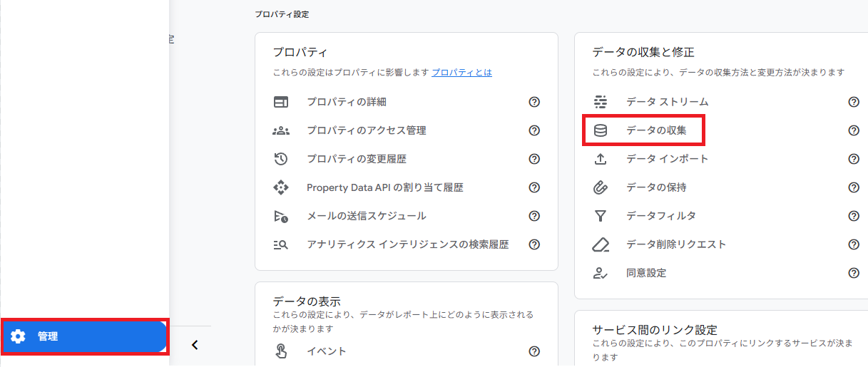The height and width of the screenshot is (367, 868).
Task: Open help for データ削除リクエスト
Action: pos(854,244)
